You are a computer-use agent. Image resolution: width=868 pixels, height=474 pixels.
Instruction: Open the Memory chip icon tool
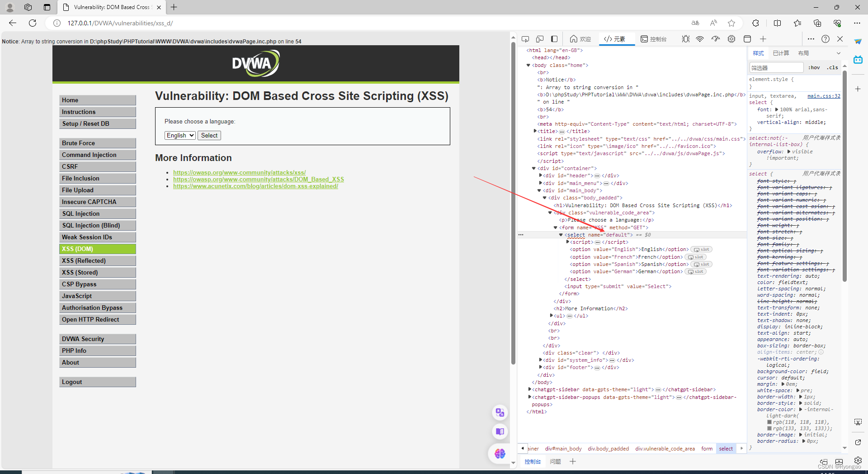(x=731, y=39)
